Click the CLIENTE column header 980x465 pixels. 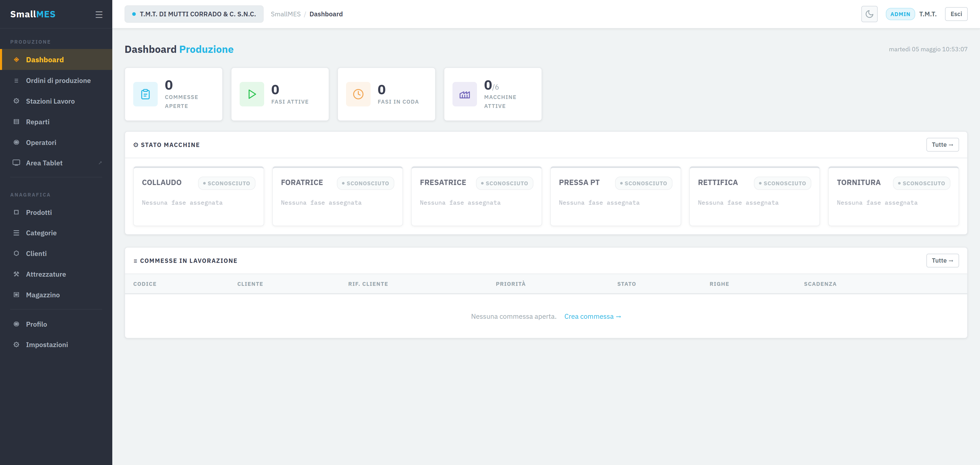tap(250, 284)
